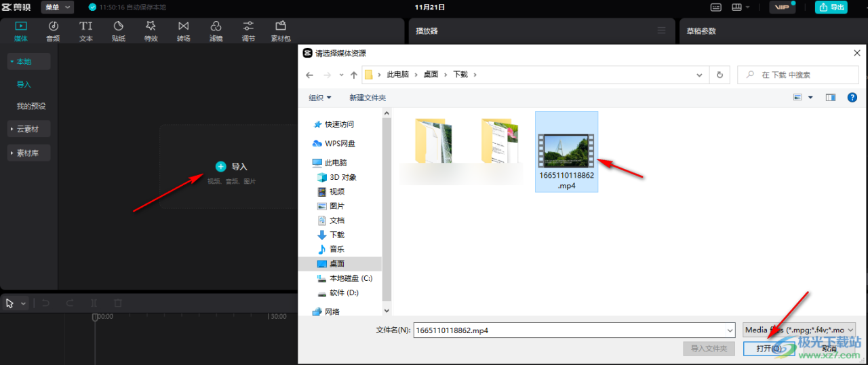
Task: Select the 1665110118862.mp4 video thumbnail
Action: pos(566,151)
